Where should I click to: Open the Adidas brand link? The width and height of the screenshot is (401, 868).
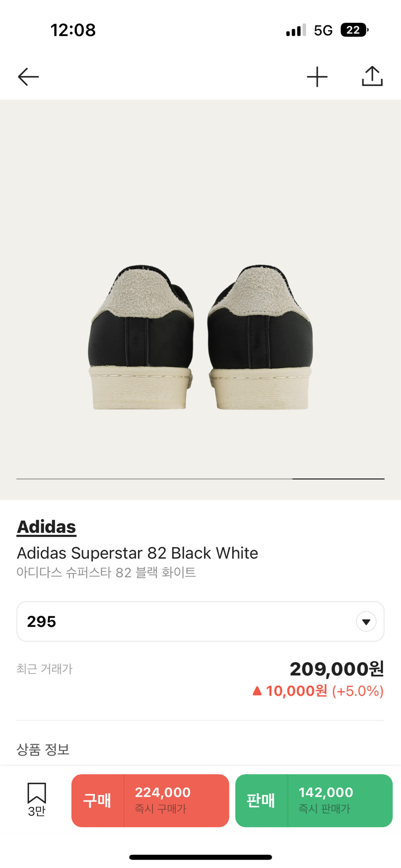[x=46, y=527]
